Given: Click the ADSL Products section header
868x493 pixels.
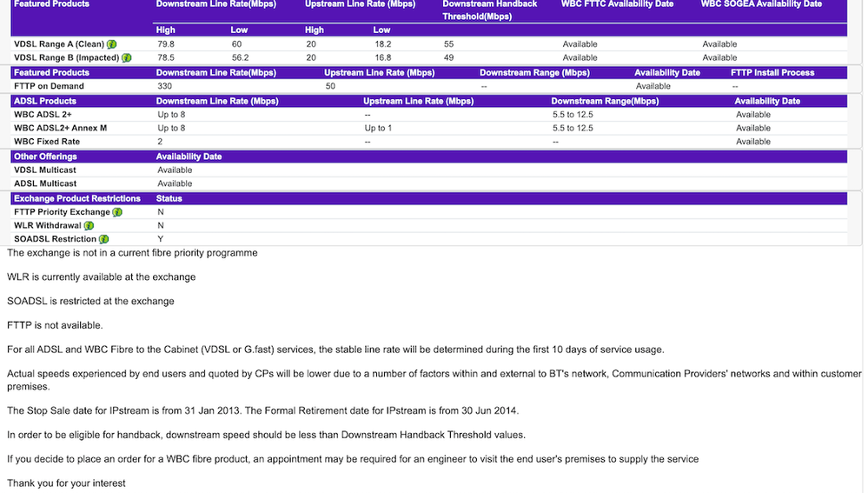Looking at the screenshot, I should pos(45,101).
